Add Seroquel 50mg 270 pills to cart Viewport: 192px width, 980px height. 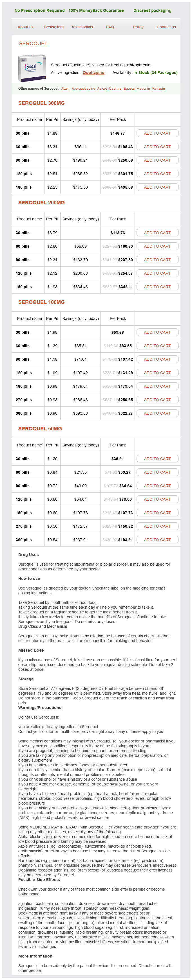tap(157, 526)
